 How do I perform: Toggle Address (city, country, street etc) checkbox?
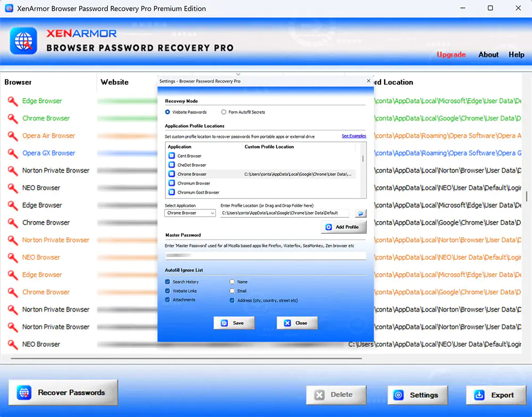[232, 300]
